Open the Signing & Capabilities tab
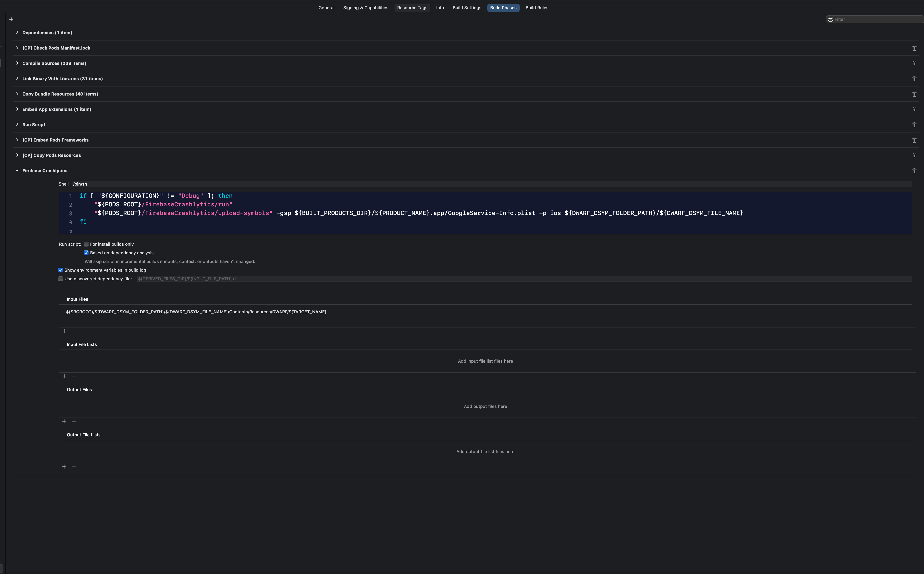The height and width of the screenshot is (574, 924). point(366,8)
